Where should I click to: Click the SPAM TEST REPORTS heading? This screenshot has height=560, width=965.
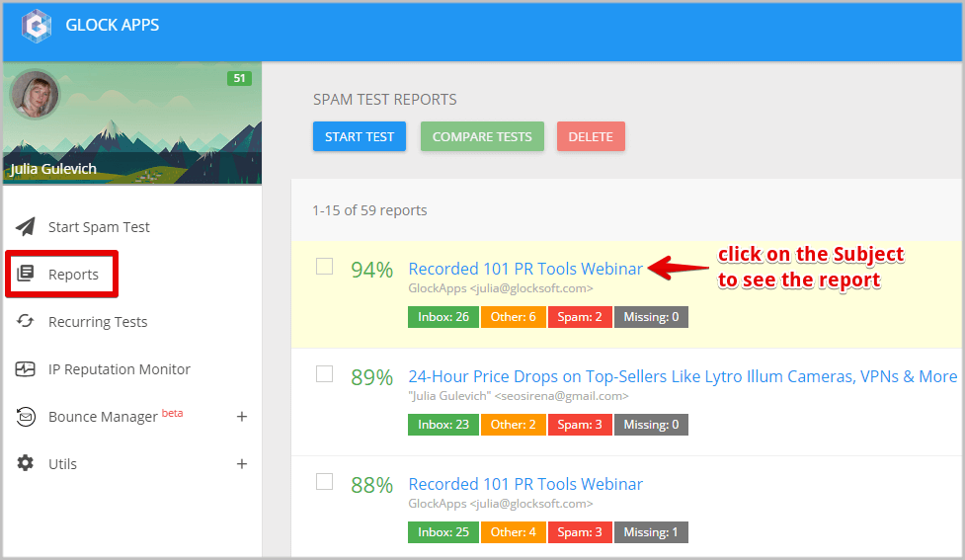point(384,100)
